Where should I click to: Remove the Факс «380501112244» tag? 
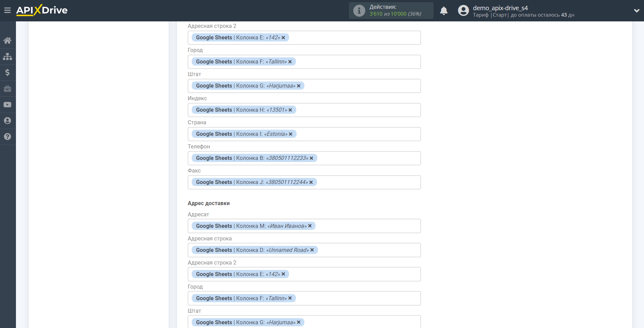311,182
